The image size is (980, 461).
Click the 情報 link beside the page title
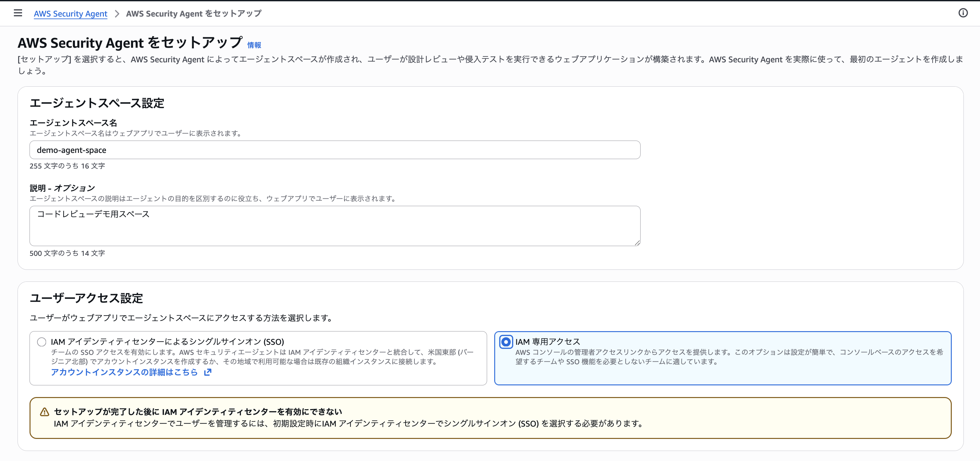click(x=254, y=44)
